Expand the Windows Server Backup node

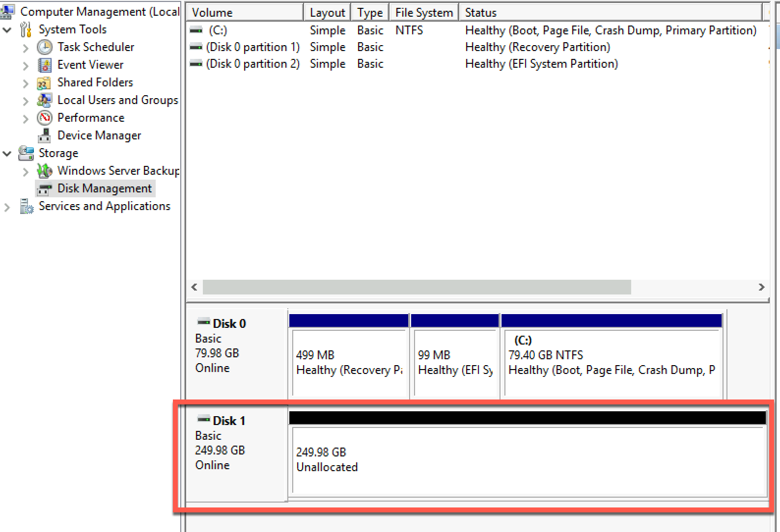[x=26, y=172]
